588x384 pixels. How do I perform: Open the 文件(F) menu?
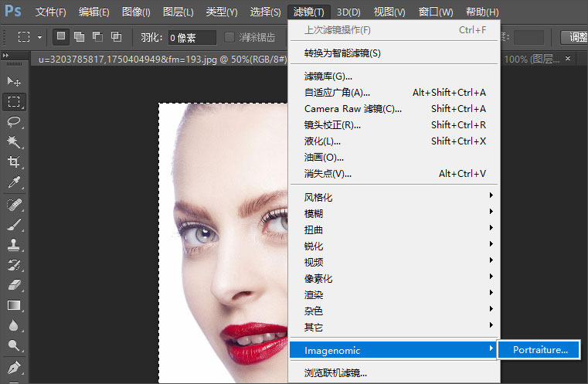(x=51, y=12)
